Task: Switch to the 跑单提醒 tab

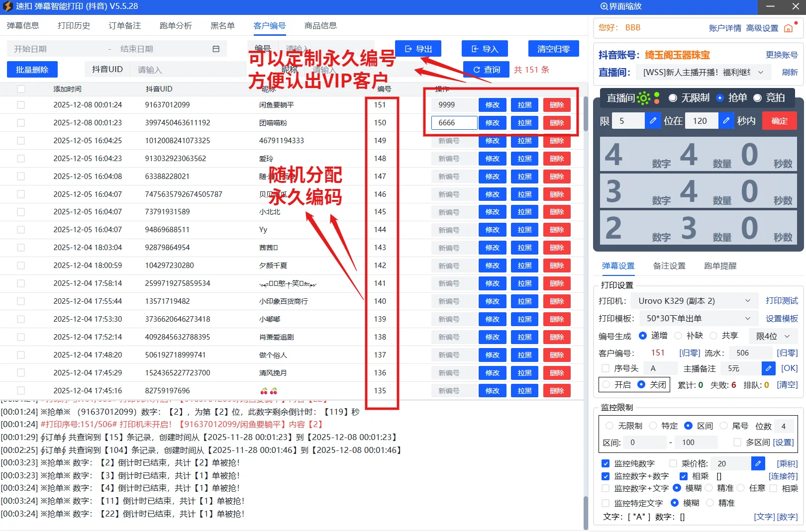Action: click(719, 266)
